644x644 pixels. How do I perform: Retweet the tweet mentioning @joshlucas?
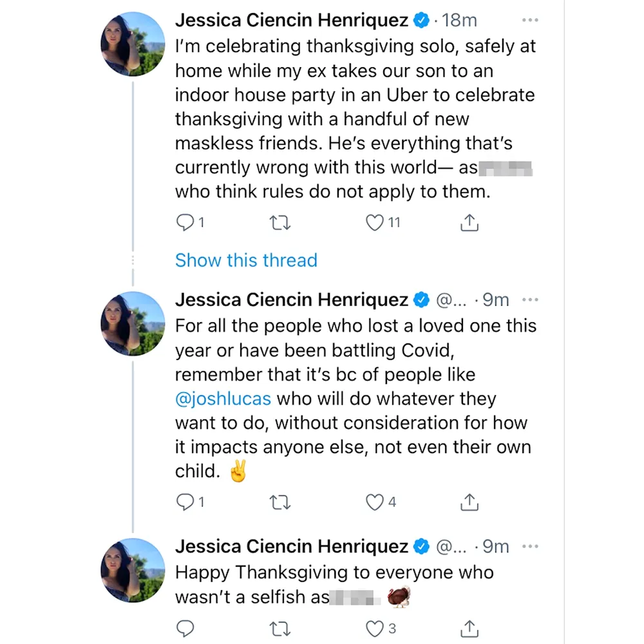280,502
